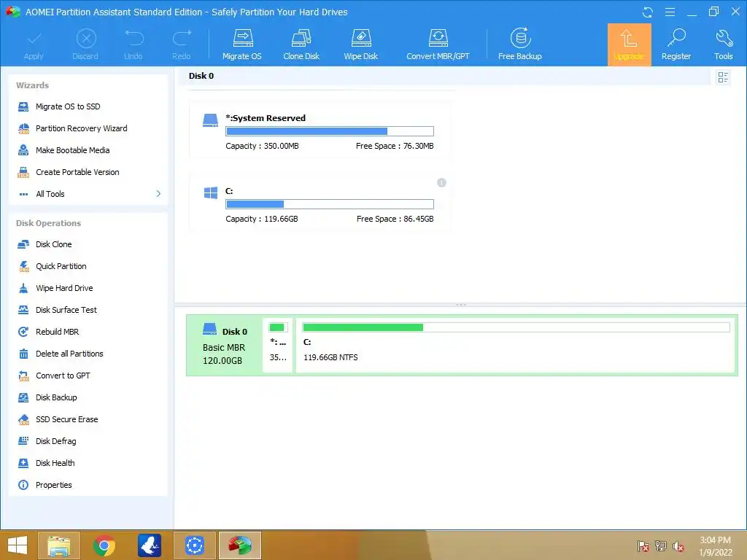This screenshot has height=560, width=747.
Task: Open the hamburger menu in title bar
Action: coord(670,12)
